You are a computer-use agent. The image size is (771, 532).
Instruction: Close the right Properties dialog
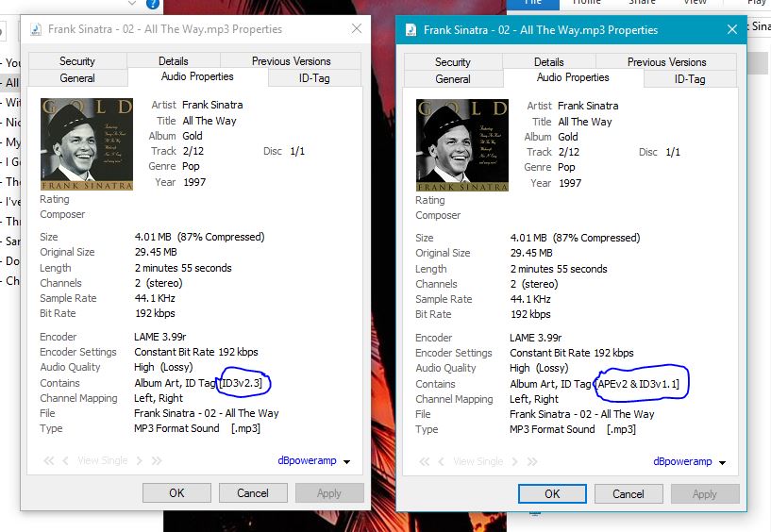[731, 30]
